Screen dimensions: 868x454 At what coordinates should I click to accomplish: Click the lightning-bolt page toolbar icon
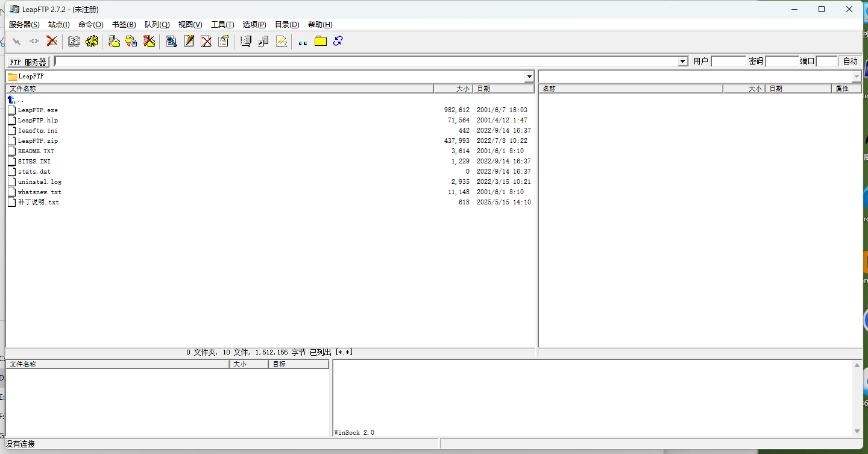281,42
